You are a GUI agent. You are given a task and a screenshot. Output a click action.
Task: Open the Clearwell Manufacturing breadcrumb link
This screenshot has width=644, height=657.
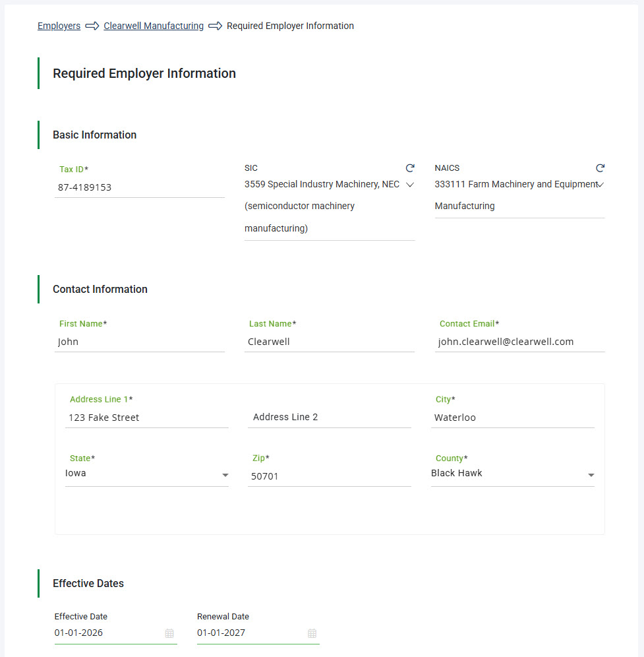pyautogui.click(x=153, y=26)
